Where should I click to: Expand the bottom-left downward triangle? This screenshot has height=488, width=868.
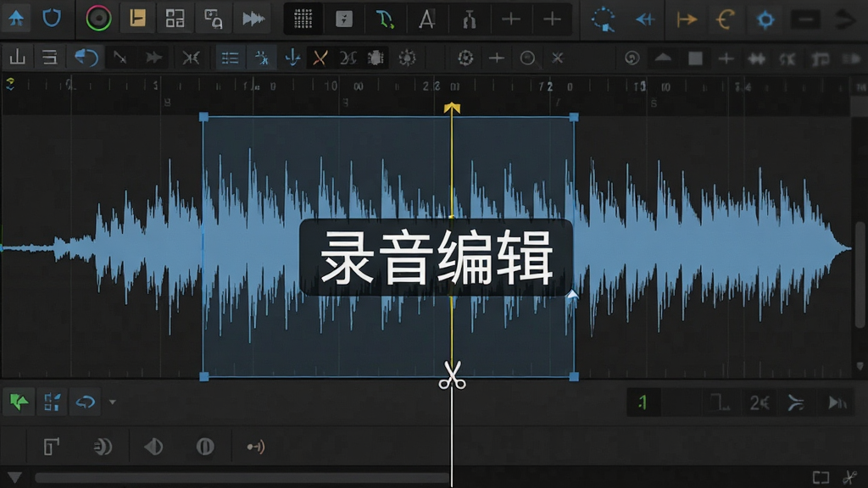pos(14,477)
